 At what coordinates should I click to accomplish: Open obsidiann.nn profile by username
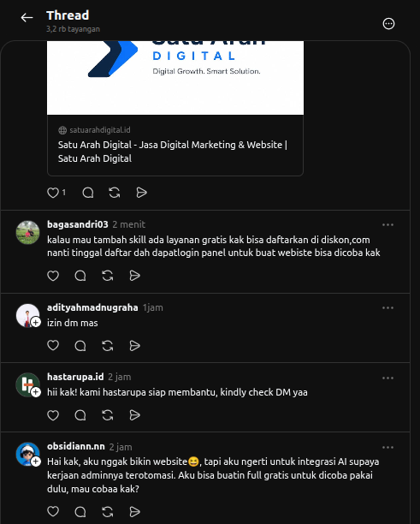76,446
